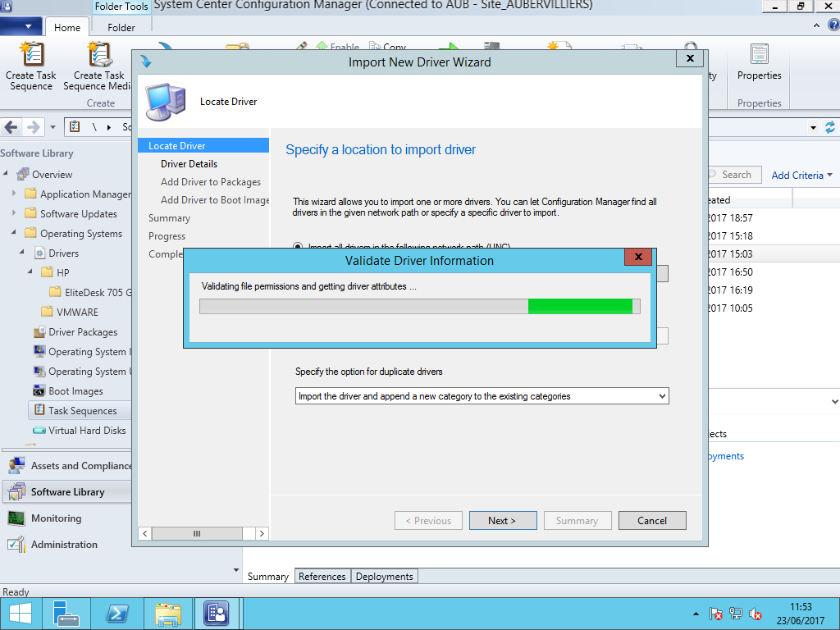The width and height of the screenshot is (840, 630).
Task: Click the wizard sidebar scroll right arrow
Action: (x=262, y=533)
